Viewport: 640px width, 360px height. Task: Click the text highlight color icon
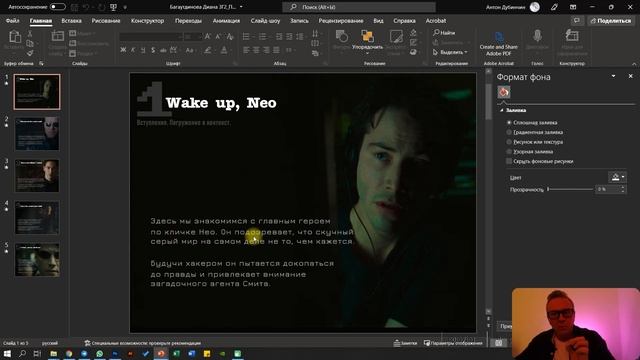tap(208, 50)
